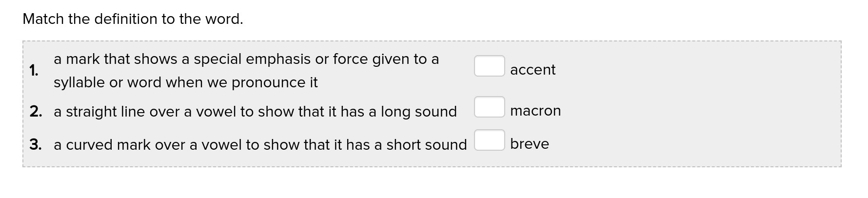868x198 pixels.
Task: Click the curved mark over a vowel definition
Action: 260,145
